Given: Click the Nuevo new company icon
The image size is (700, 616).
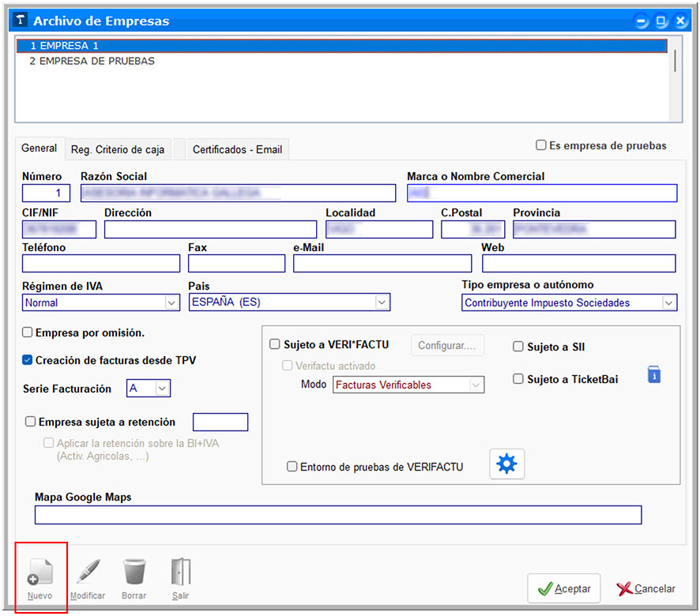Looking at the screenshot, I should click(40, 572).
